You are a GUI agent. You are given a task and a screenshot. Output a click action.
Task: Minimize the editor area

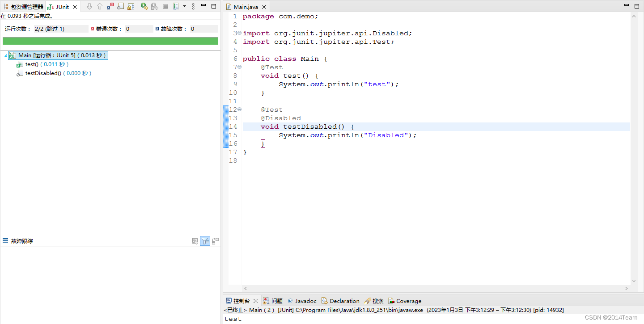[x=627, y=5]
